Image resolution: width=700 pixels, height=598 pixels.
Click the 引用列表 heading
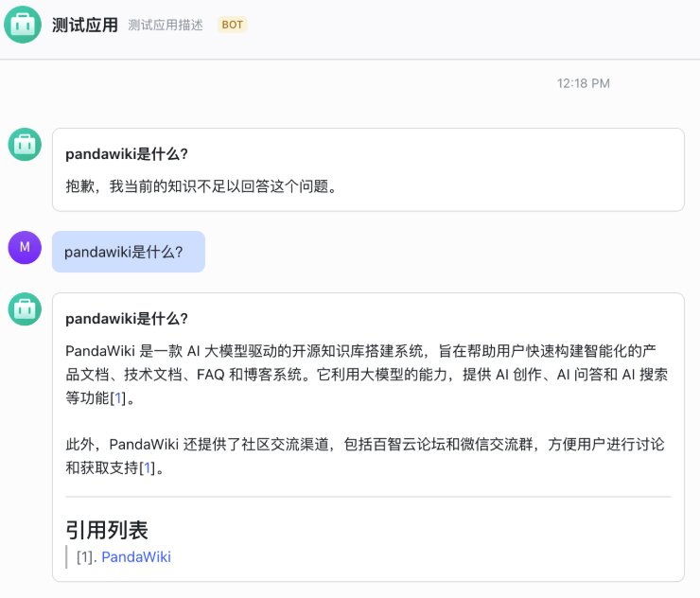click(107, 530)
